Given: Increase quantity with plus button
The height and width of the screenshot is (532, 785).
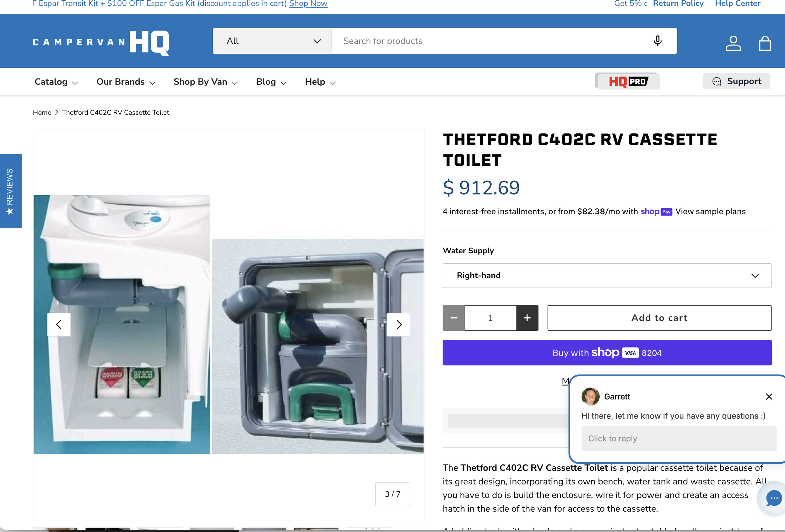Looking at the screenshot, I should 527,318.
